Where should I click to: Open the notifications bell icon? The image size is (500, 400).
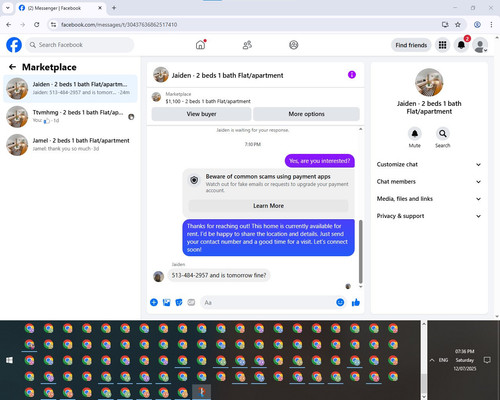point(461,45)
